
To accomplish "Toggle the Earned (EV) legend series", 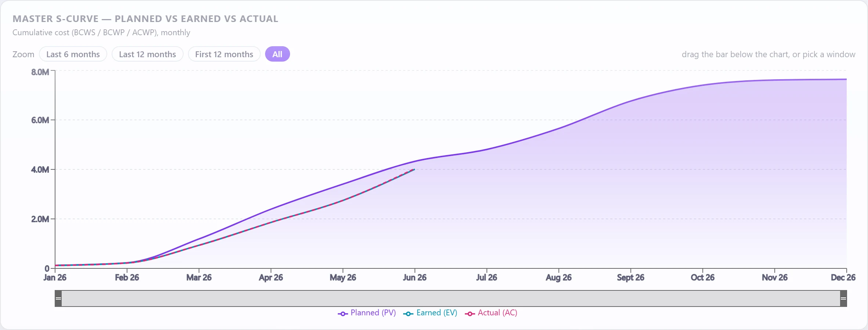I will 430,313.
